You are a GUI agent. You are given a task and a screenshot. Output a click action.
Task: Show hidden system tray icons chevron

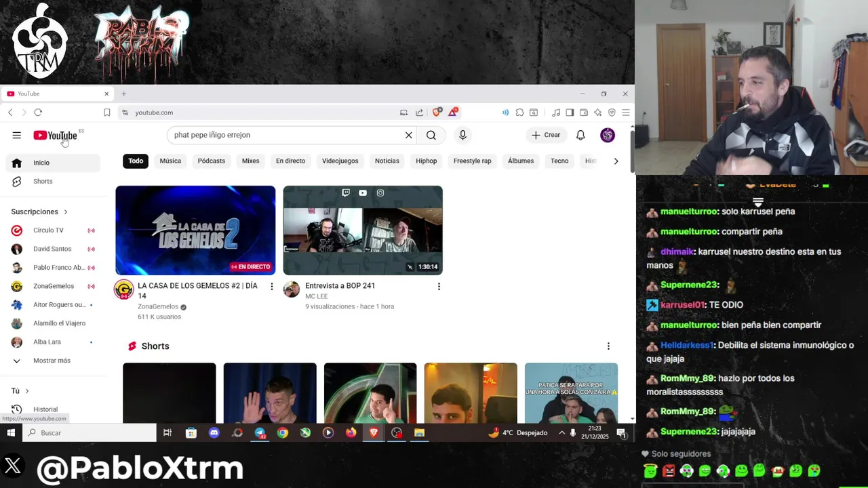561,432
